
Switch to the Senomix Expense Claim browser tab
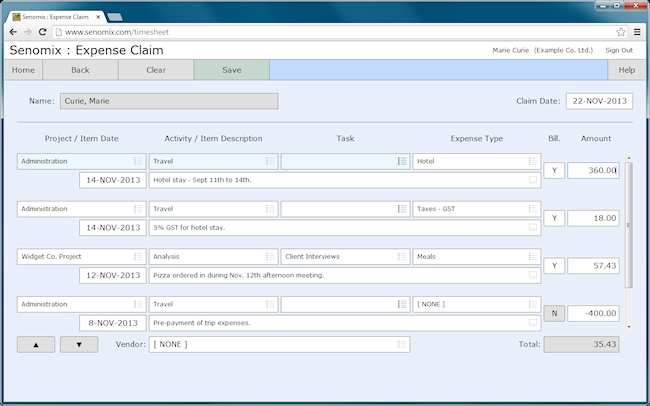coord(56,17)
